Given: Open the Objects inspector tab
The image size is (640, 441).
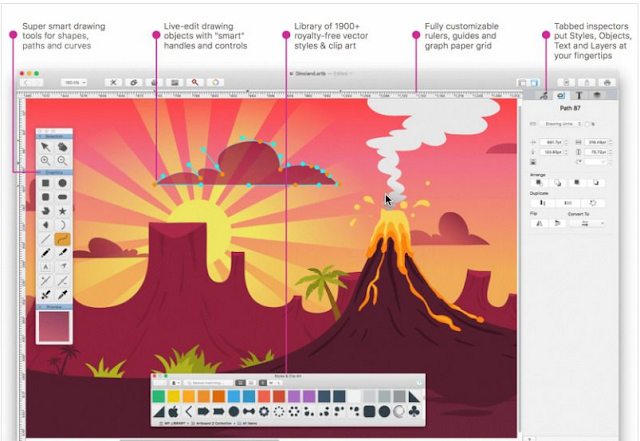Looking at the screenshot, I should (561, 95).
